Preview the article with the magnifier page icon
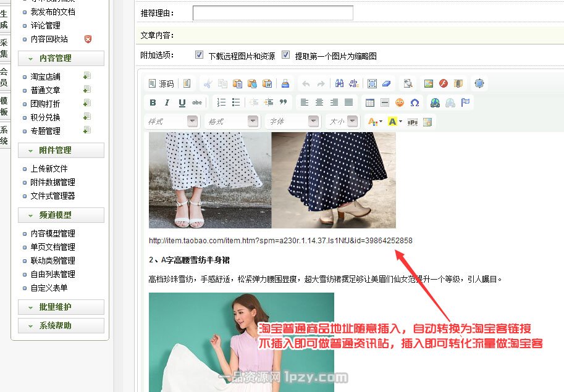 tap(408, 84)
